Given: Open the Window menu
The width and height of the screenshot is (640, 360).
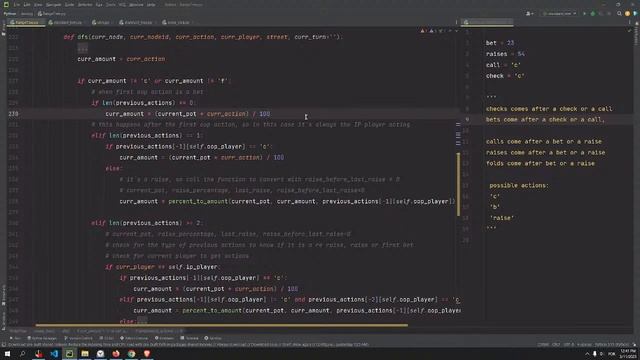Looking at the screenshot, I should (136, 4).
